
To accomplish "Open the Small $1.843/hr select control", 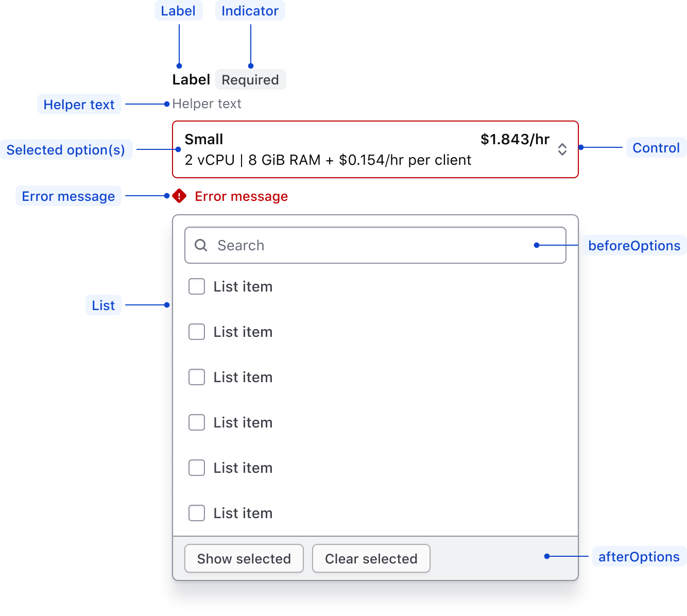I will click(x=360, y=149).
